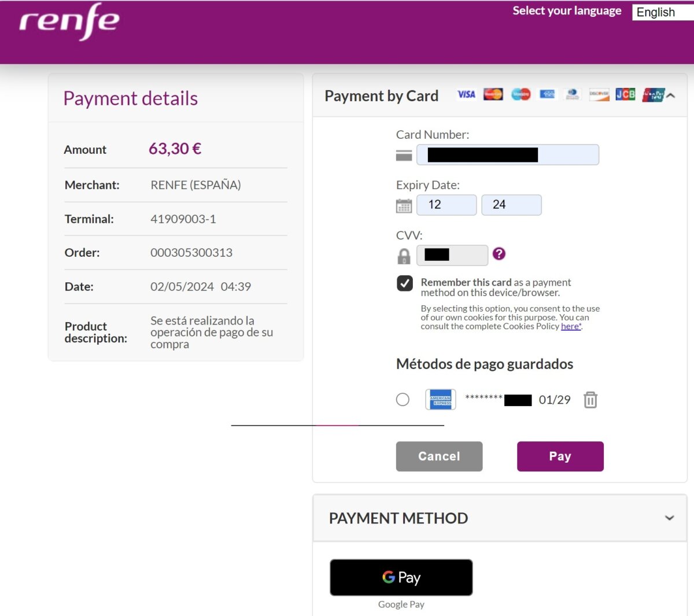Click the Visa card logo
Image resolution: width=694 pixels, height=616 pixels.
(466, 94)
